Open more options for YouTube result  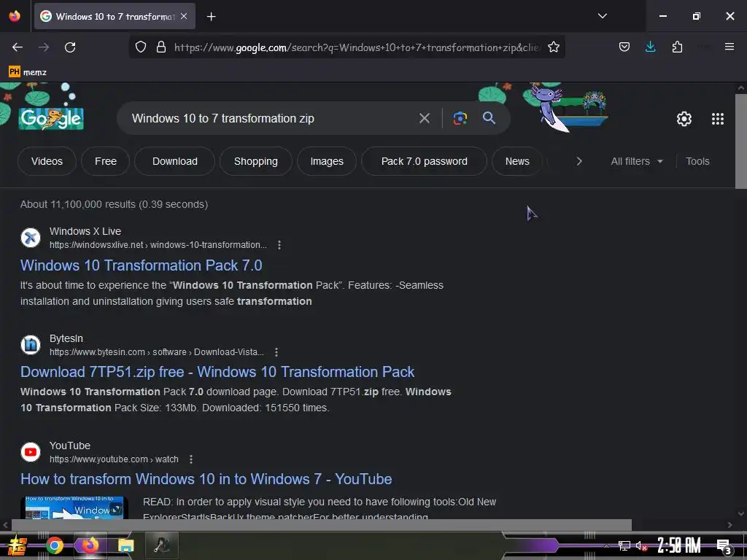[x=191, y=459]
